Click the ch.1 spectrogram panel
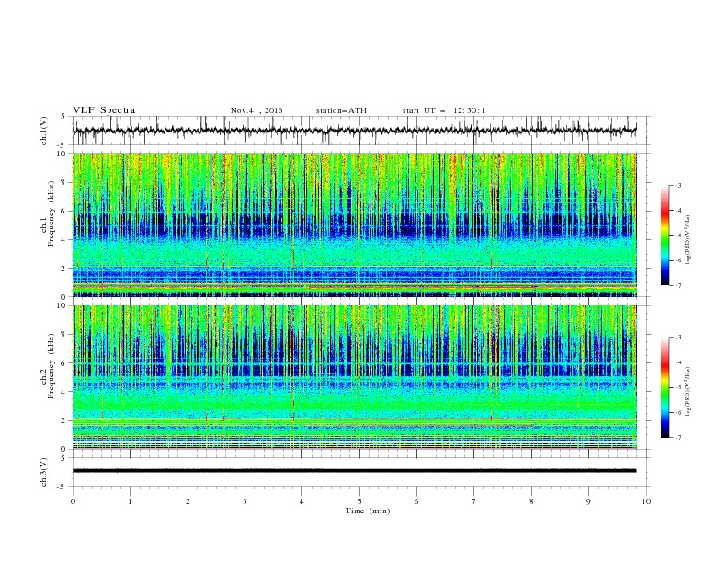This screenshot has height=563, width=728. pos(354,224)
